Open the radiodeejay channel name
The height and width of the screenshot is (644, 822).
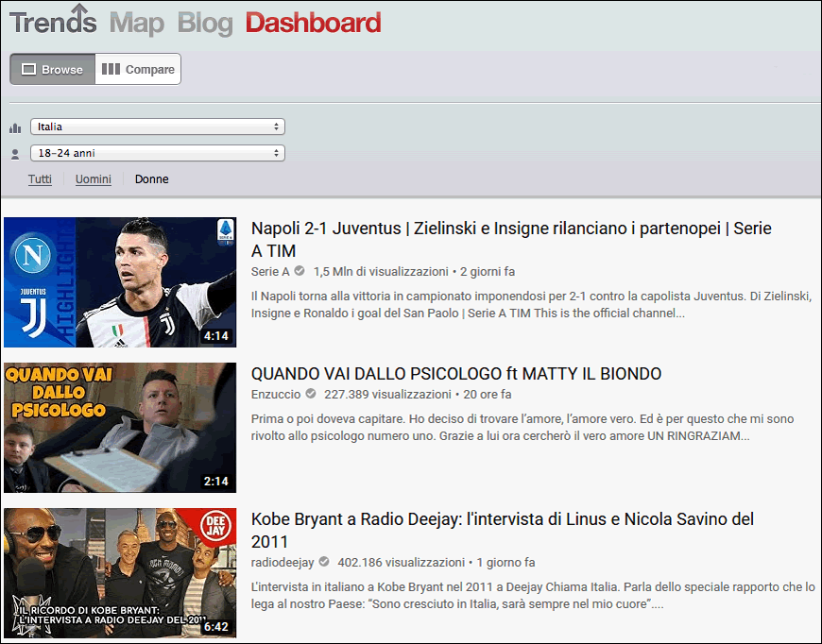283,562
